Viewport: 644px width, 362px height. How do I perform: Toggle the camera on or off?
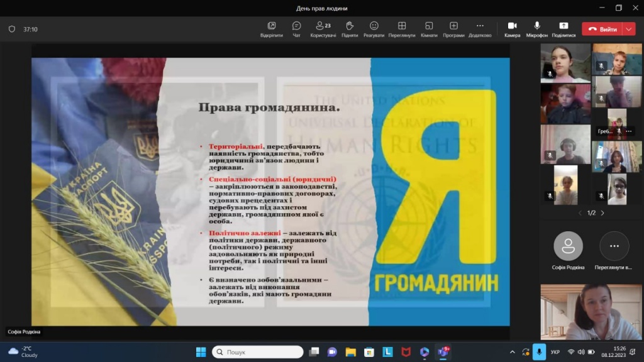[512, 29]
